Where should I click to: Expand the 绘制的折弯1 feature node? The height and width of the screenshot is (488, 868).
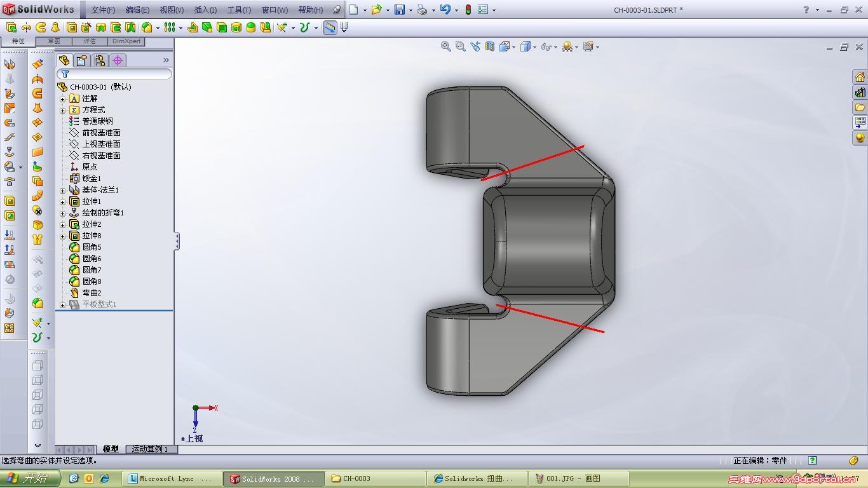point(63,213)
